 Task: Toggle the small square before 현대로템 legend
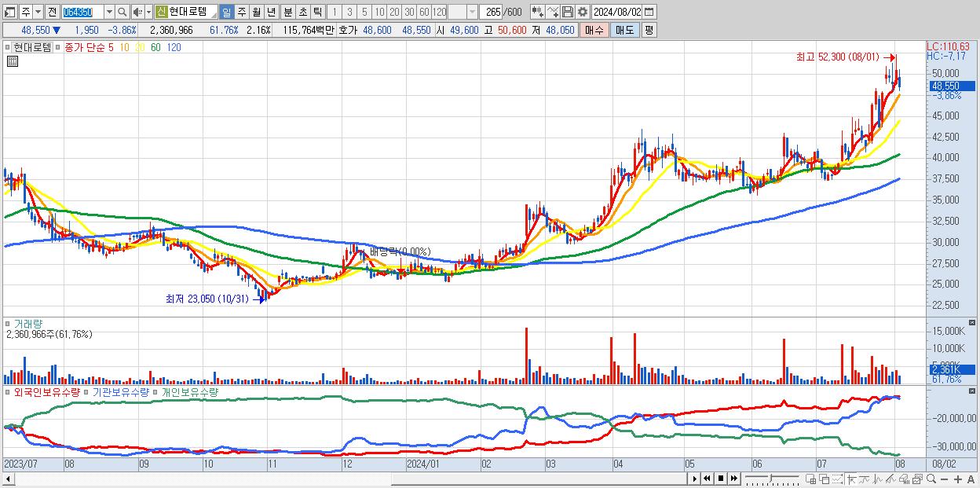coord(7,47)
